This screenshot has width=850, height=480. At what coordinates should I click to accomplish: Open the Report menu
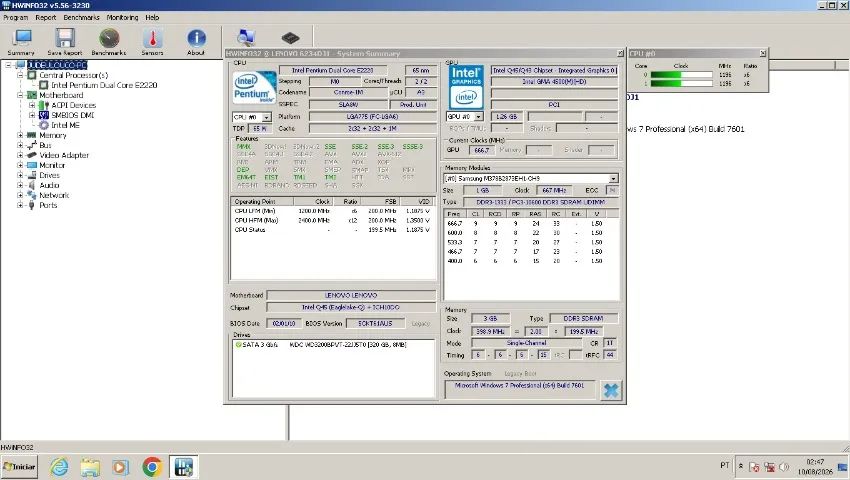pyautogui.click(x=46, y=17)
